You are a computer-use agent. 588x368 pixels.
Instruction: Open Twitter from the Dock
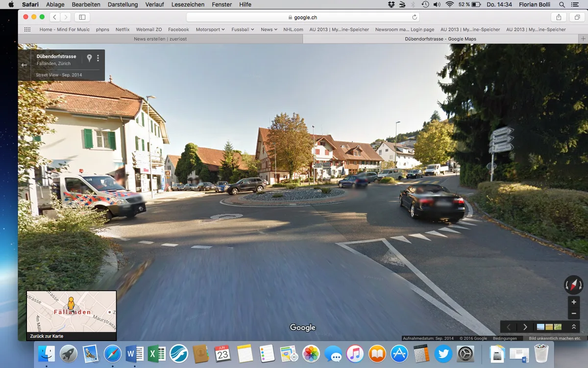pos(443,354)
